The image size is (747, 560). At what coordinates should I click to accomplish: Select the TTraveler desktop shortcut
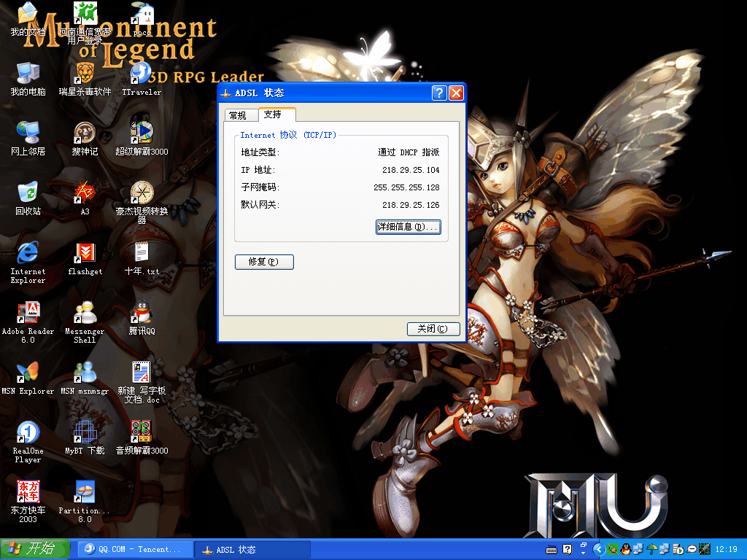pyautogui.click(x=142, y=79)
